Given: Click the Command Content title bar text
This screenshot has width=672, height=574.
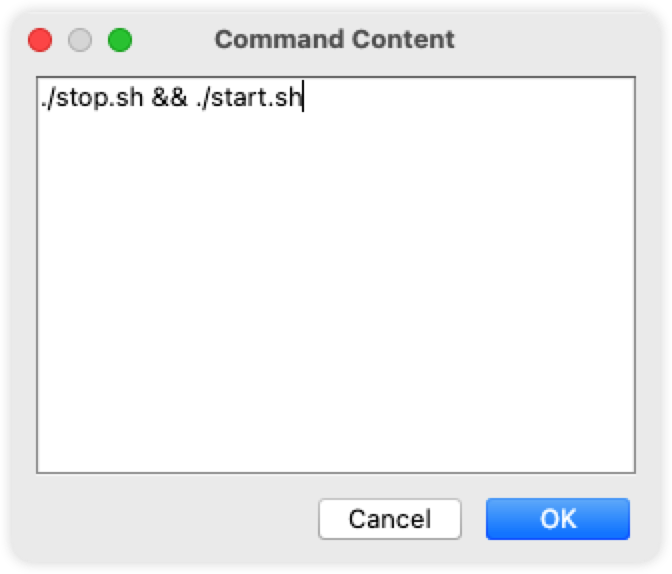Looking at the screenshot, I should click(x=334, y=39).
